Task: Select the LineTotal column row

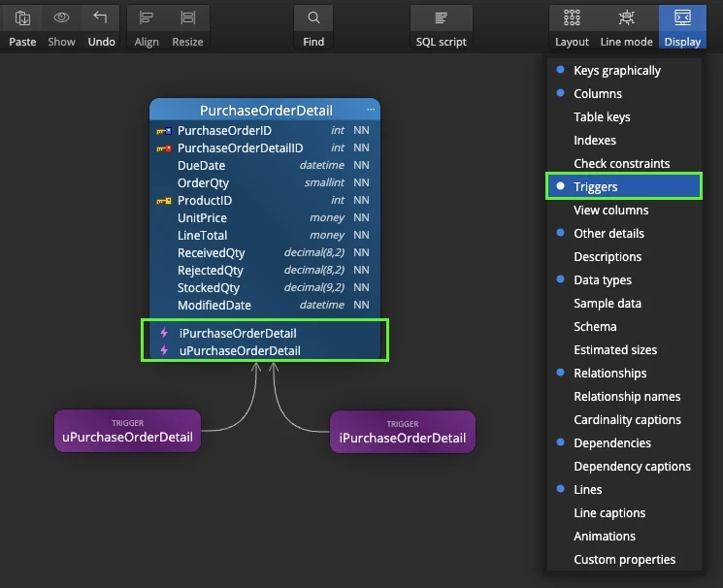Action: click(265, 235)
